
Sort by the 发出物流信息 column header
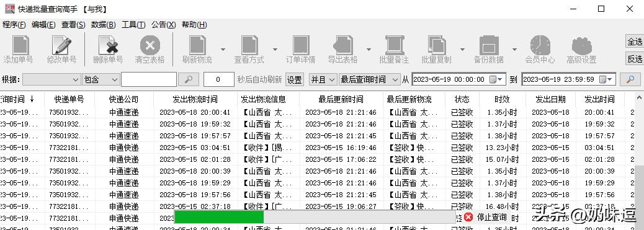coord(268,99)
